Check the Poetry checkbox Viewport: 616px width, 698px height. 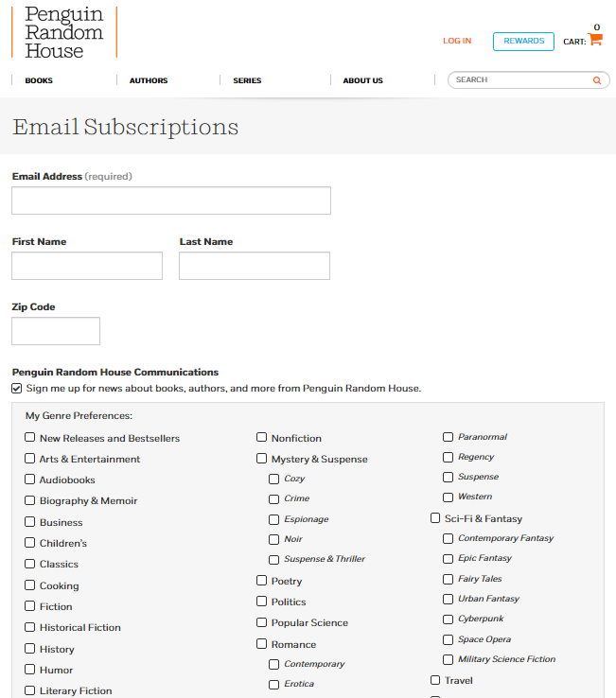click(x=261, y=580)
